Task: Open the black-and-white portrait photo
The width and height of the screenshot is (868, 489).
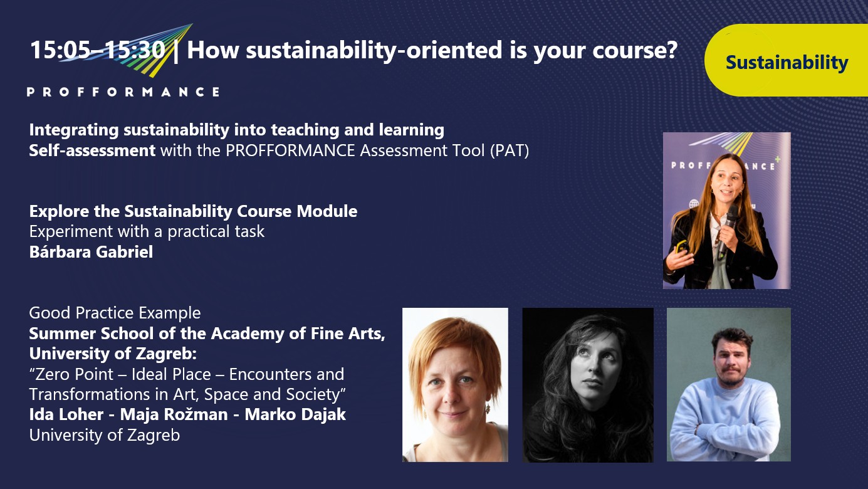Action: 588,384
